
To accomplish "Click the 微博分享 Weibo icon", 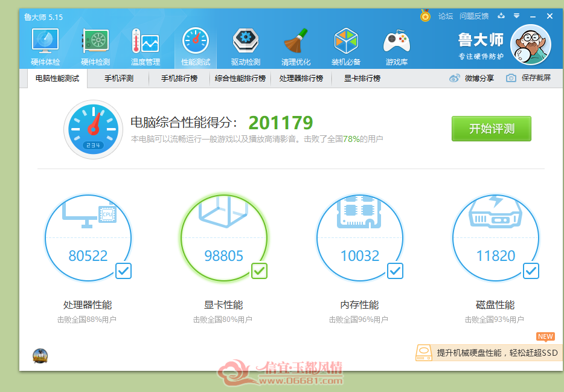I will pos(455,78).
